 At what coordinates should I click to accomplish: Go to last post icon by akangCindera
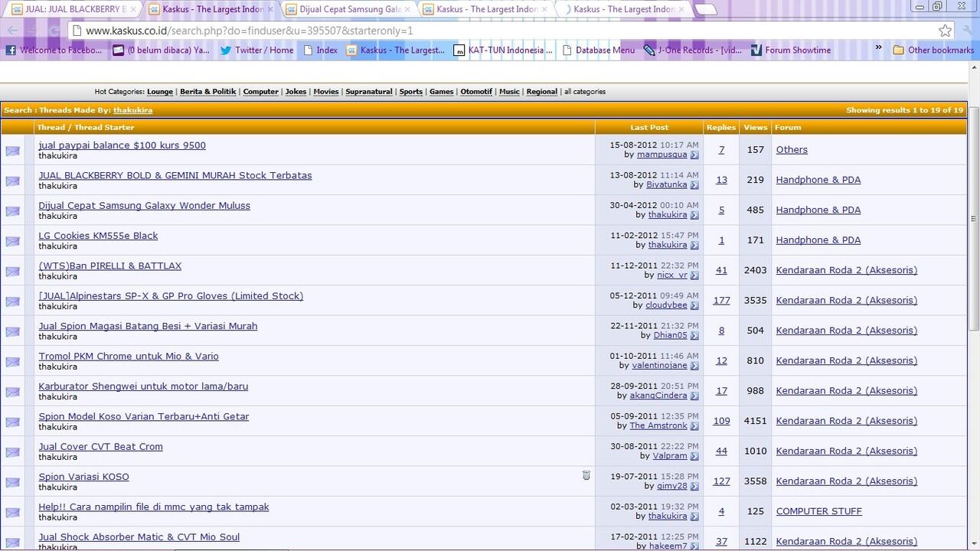click(x=694, y=396)
